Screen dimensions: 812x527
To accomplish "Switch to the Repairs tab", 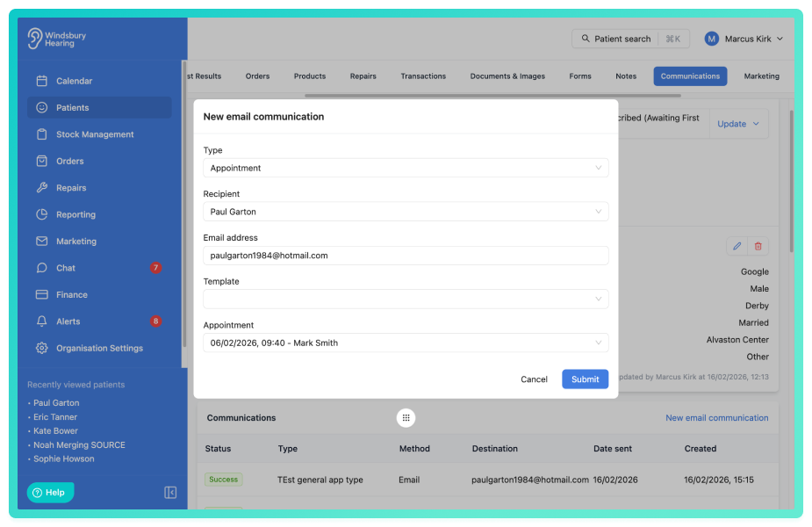I will (363, 76).
